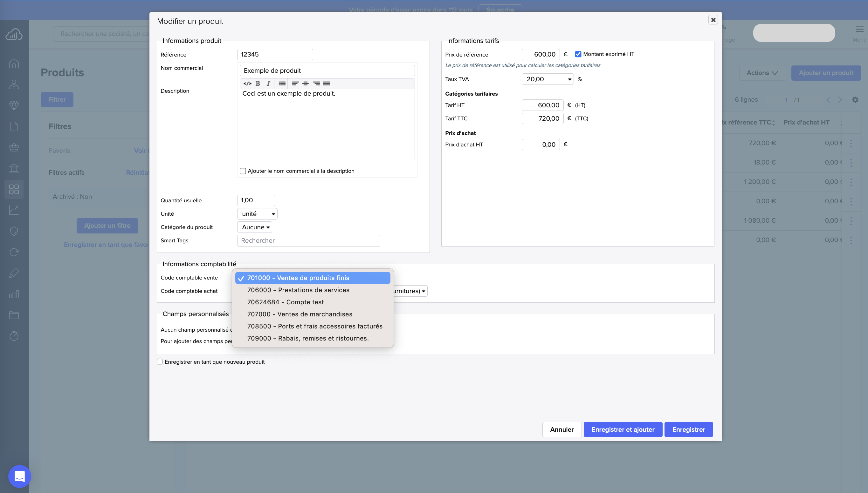868x493 pixels.
Task: Justify description text
Action: click(327, 83)
